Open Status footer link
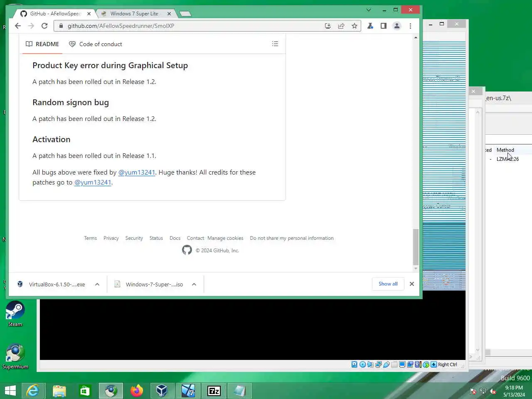 pyautogui.click(x=156, y=238)
